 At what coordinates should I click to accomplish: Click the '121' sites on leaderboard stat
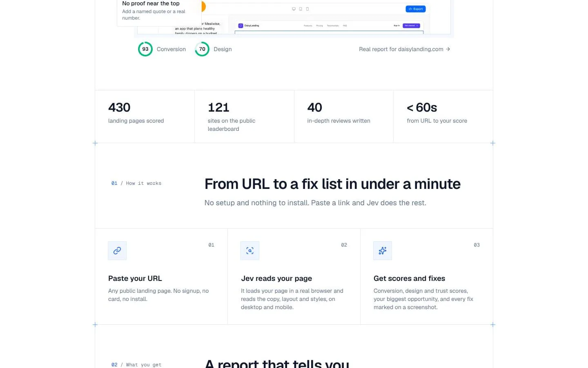tap(218, 108)
